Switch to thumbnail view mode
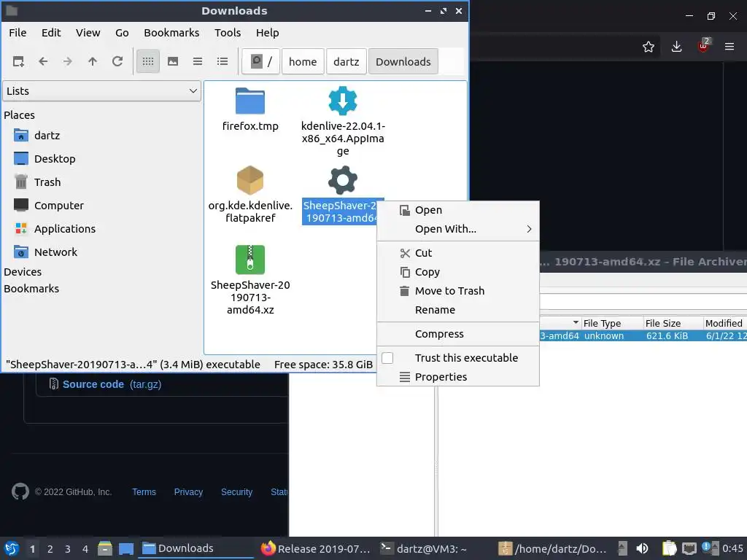 (x=173, y=61)
